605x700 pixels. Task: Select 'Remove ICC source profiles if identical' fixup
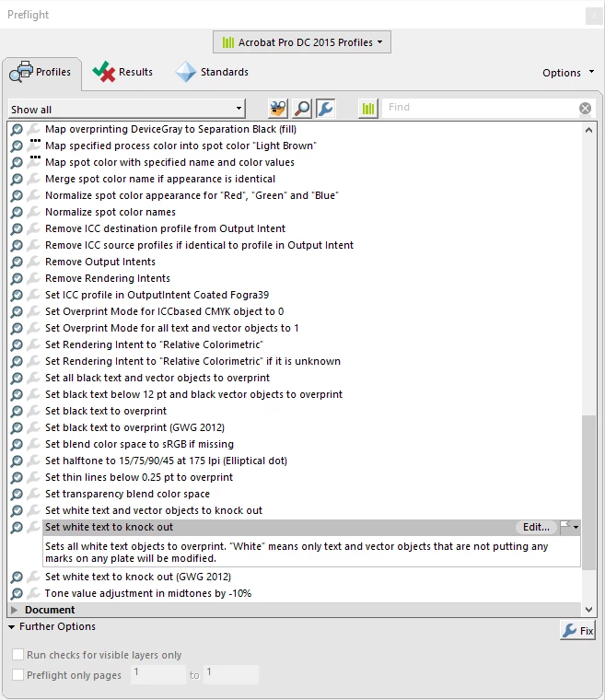pos(199,245)
